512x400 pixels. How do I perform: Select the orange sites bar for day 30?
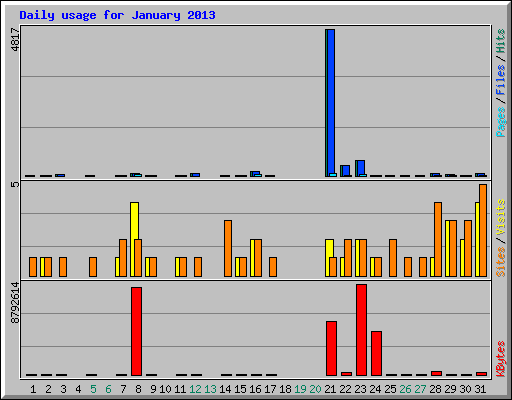(x=468, y=248)
